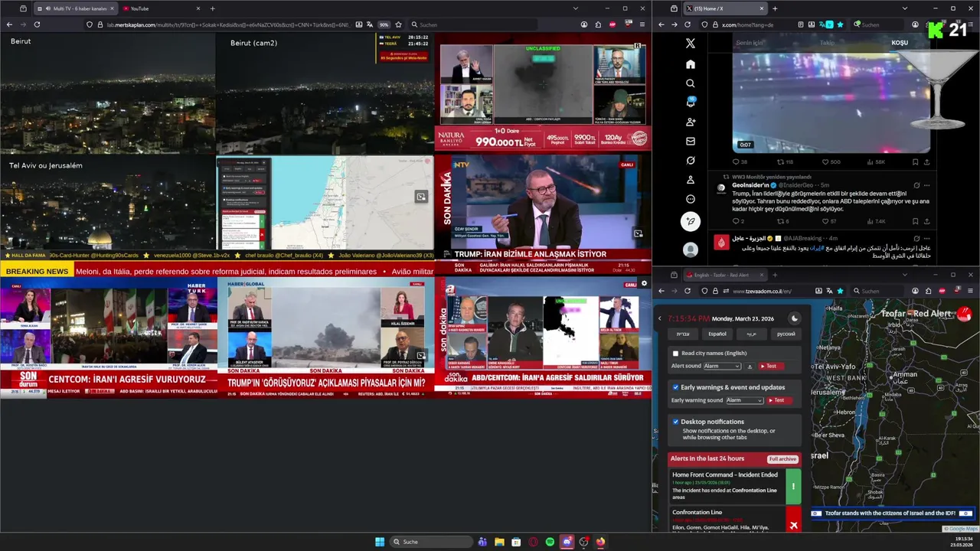980x551 pixels.
Task: Switch Tzofar language to русский
Action: coord(786,334)
